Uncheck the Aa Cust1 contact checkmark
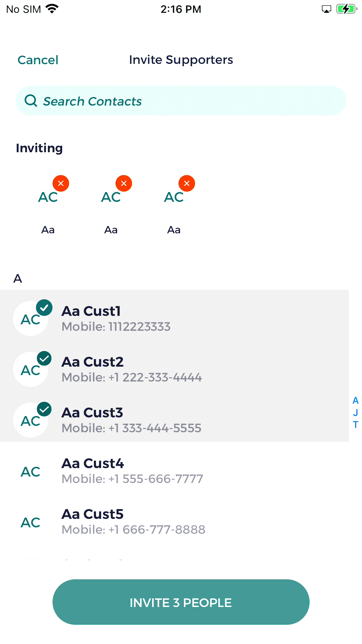Screen dimensions: 362x644 (44, 307)
